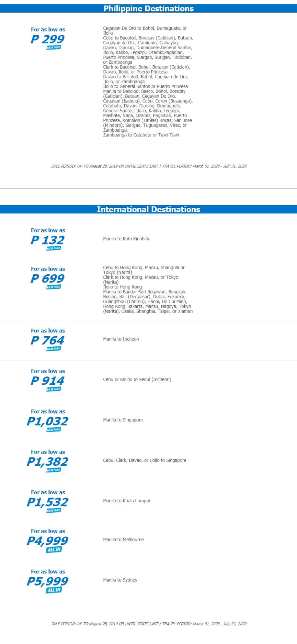The height and width of the screenshot is (644, 297).
Task: Click the P 299 domestic fare price
Action: pyautogui.click(x=48, y=39)
